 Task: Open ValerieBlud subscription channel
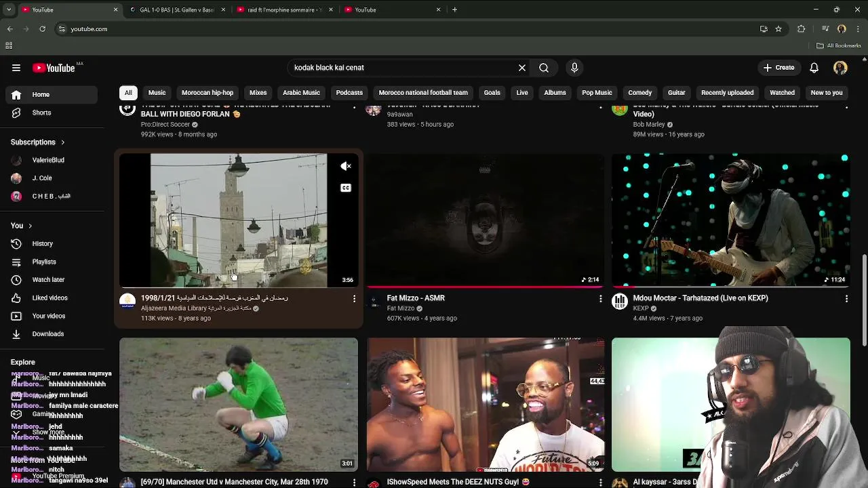pyautogui.click(x=53, y=160)
